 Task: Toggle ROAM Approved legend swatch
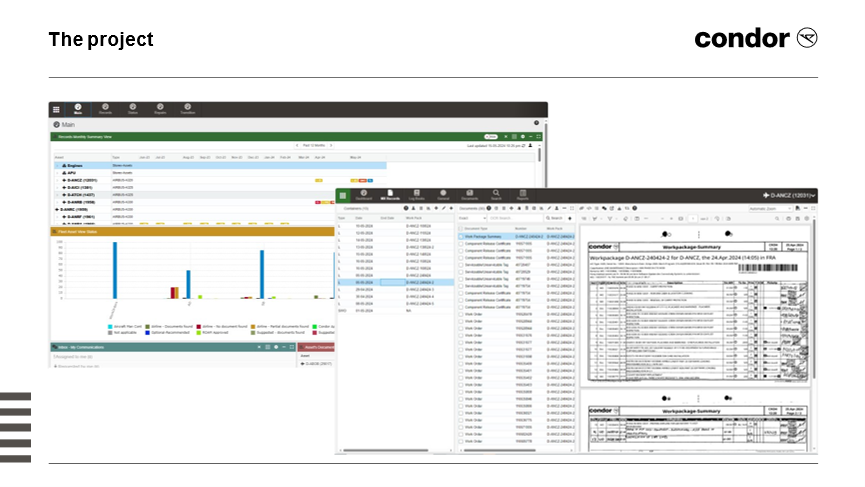pos(199,333)
